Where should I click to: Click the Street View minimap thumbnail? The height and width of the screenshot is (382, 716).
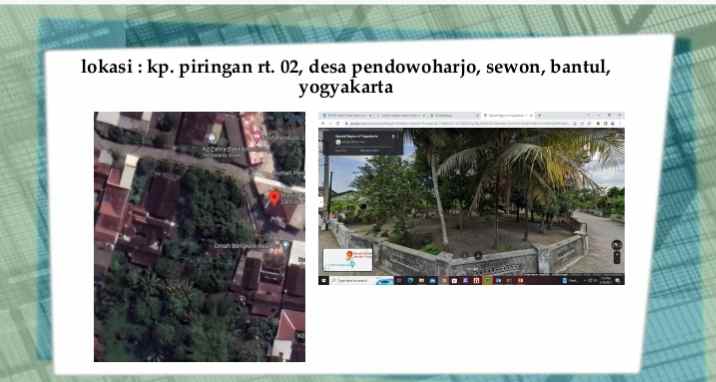(x=347, y=260)
